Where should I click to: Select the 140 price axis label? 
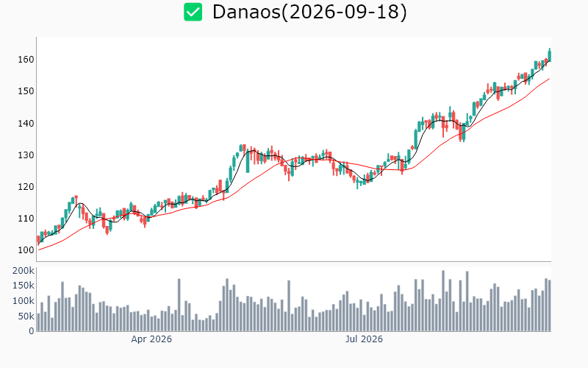tap(26, 123)
